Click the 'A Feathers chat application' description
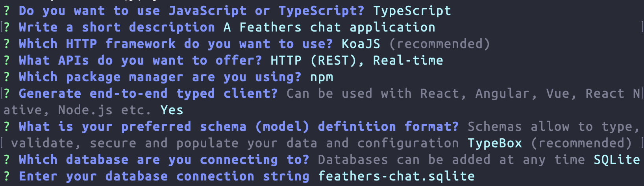The image size is (644, 186). [x=329, y=27]
